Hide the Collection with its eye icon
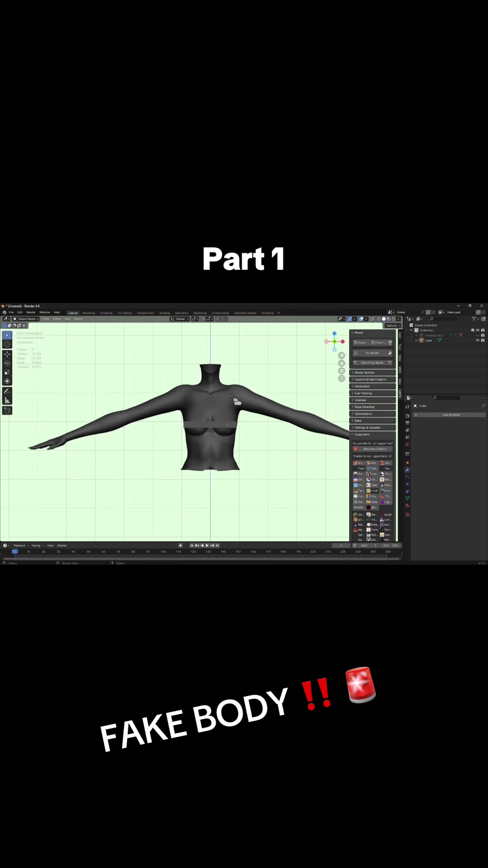 (x=478, y=330)
